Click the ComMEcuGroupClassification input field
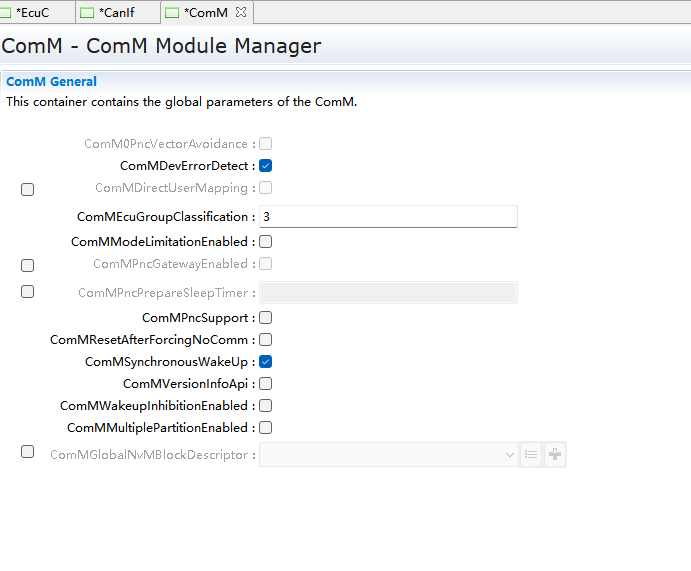 point(388,217)
